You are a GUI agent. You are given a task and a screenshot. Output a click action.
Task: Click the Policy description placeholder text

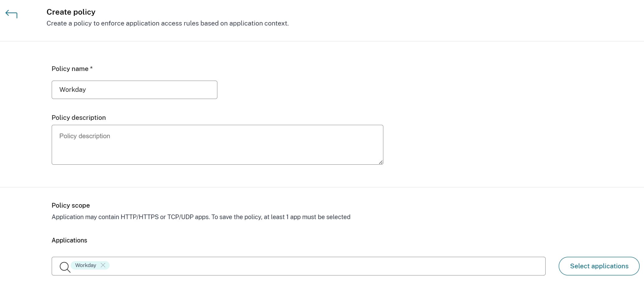coord(85,136)
